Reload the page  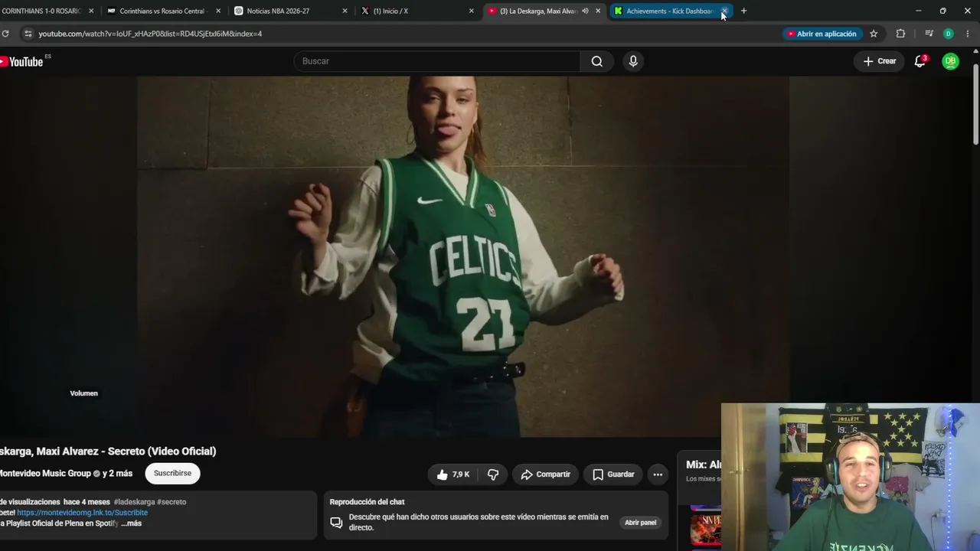(5, 34)
